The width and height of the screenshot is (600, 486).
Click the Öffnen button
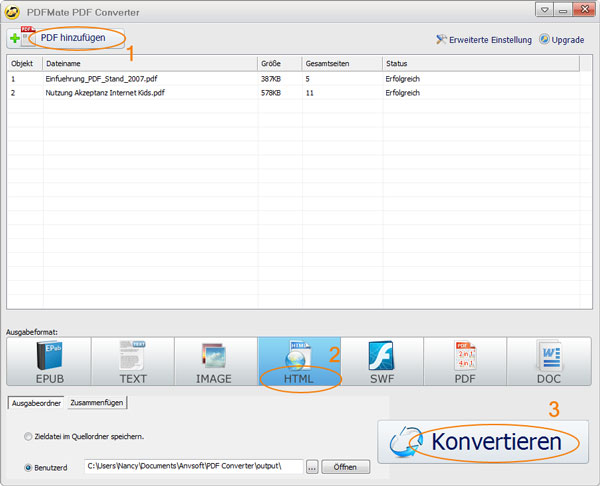coord(346,467)
